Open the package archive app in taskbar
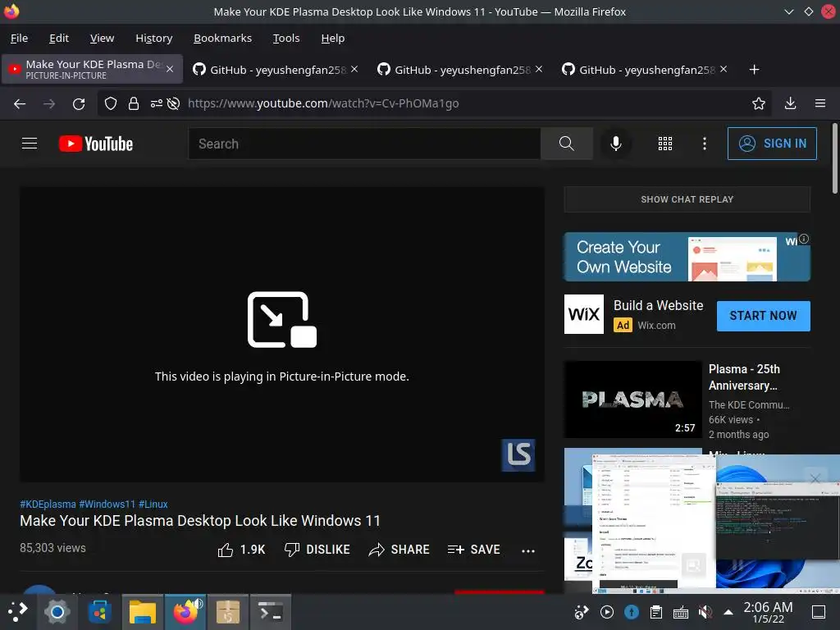This screenshot has height=630, width=840. (x=228, y=612)
